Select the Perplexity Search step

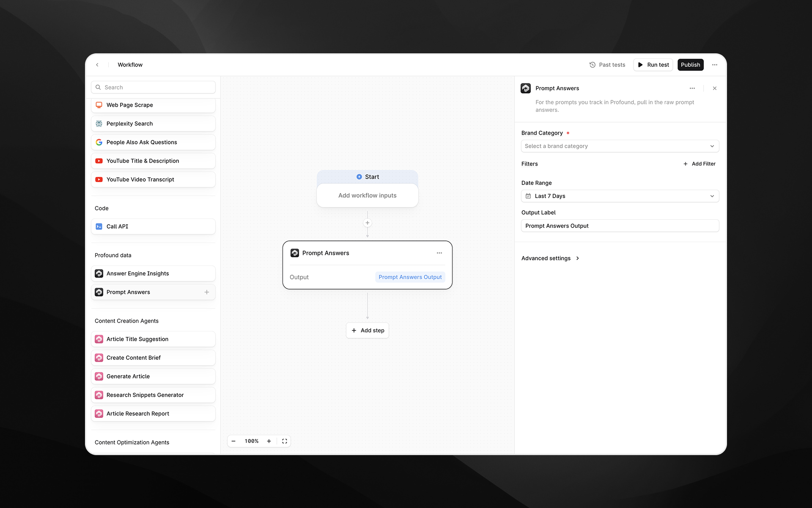tap(153, 124)
